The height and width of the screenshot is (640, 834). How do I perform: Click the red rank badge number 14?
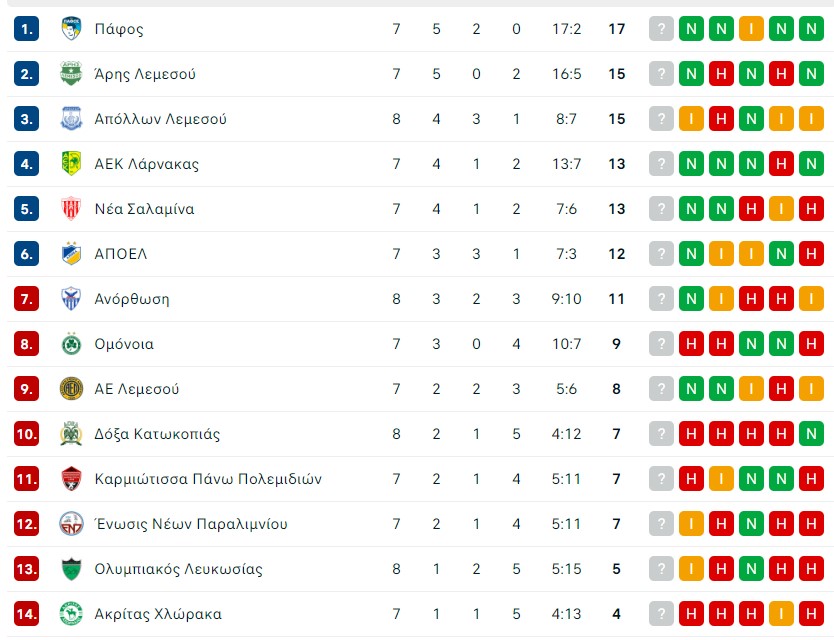(x=26, y=614)
